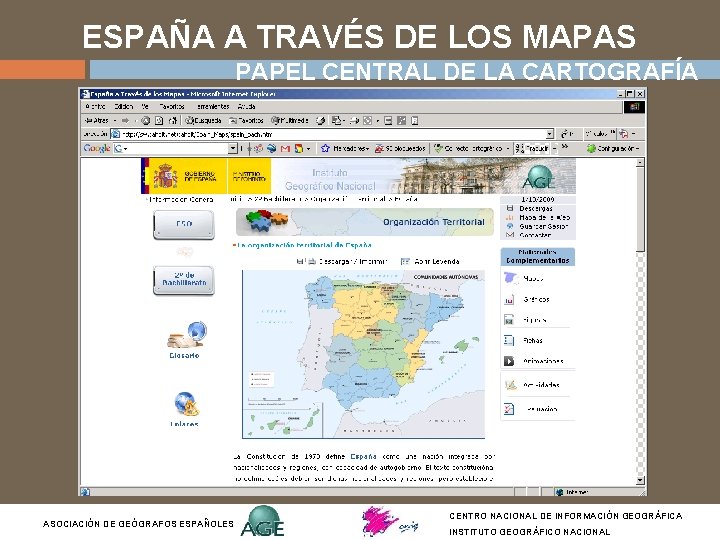
Task: Click the page scrollbar up arrow
Action: pyautogui.click(x=640, y=163)
